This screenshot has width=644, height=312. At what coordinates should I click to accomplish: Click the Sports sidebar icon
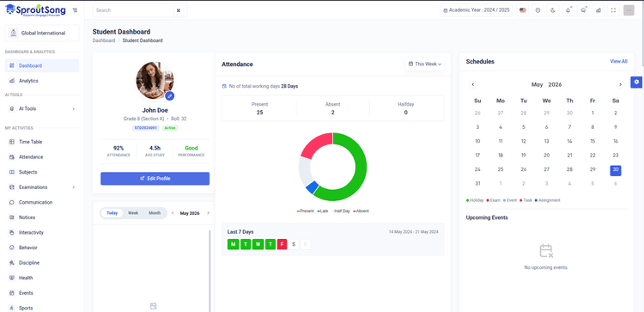[11, 308]
